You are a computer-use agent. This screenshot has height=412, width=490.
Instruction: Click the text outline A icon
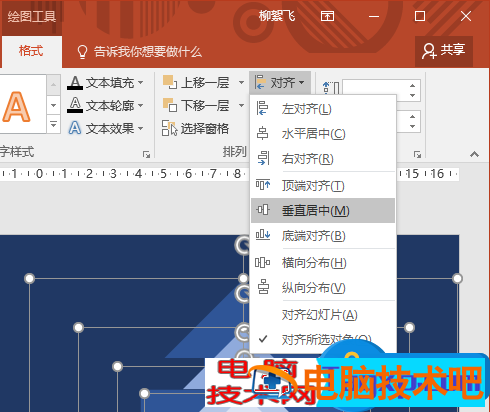click(x=75, y=105)
